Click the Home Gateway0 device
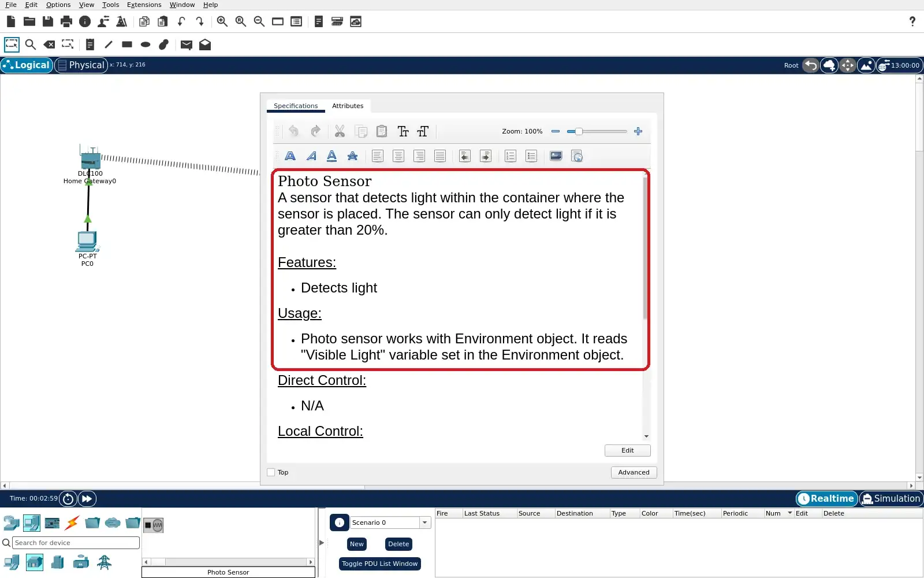Viewport: 924px width, 578px height. coord(90,158)
